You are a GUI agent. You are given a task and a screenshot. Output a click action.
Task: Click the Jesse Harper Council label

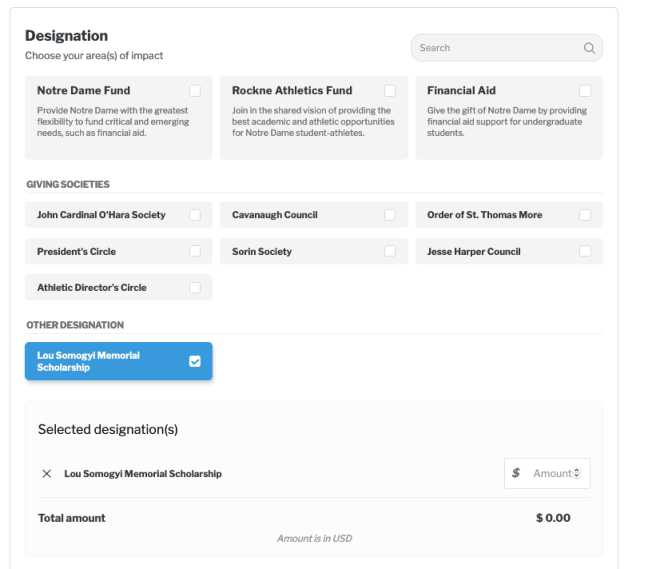point(474,252)
